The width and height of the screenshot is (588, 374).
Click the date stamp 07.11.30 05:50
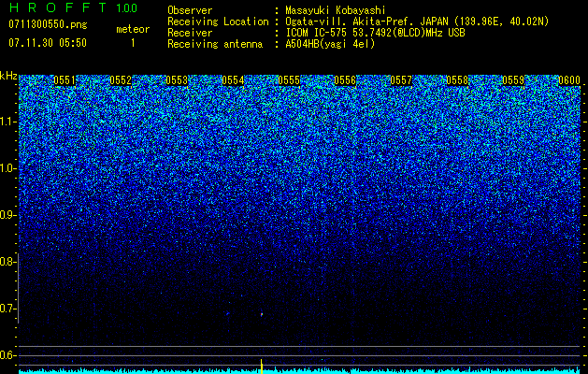(x=48, y=43)
